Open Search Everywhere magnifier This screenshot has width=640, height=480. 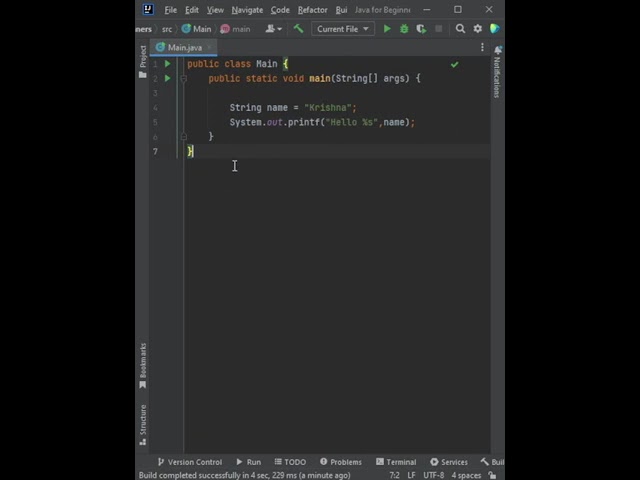click(460, 29)
